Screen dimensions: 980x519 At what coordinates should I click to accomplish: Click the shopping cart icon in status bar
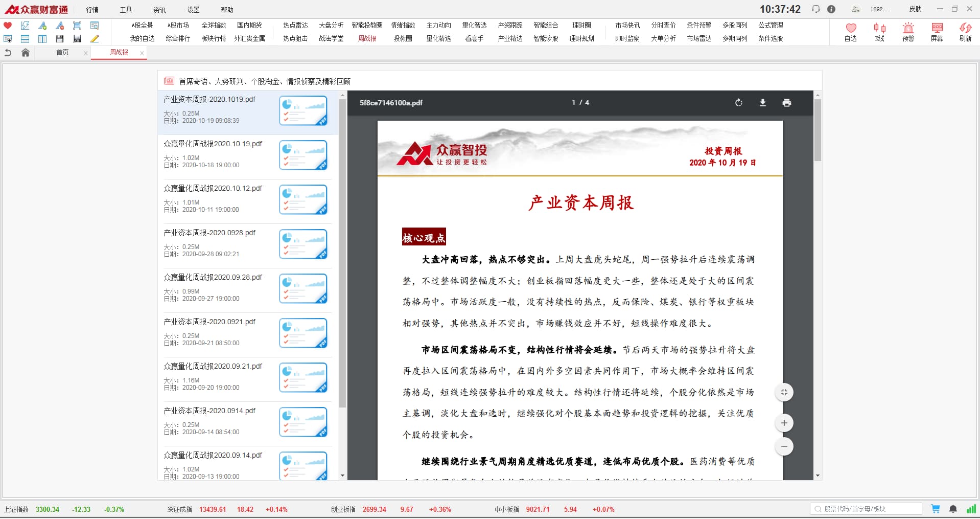click(936, 509)
